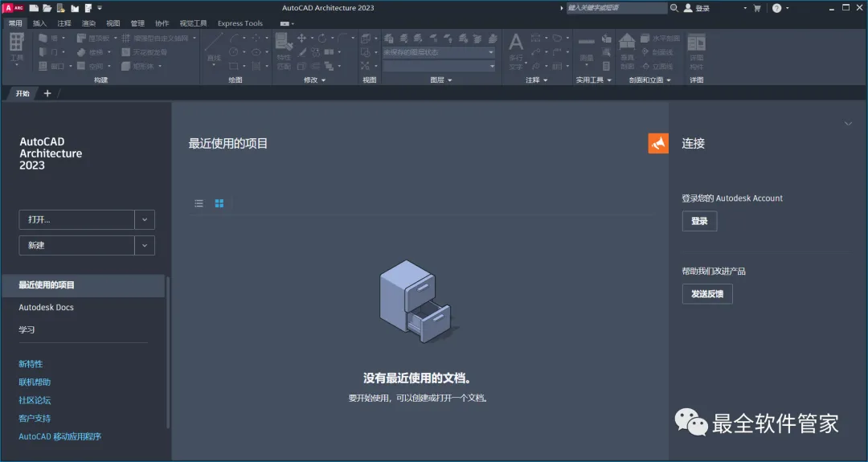868x462 pixels.
Task: Select the Rotate tool in 修改 panel
Action: point(322,39)
